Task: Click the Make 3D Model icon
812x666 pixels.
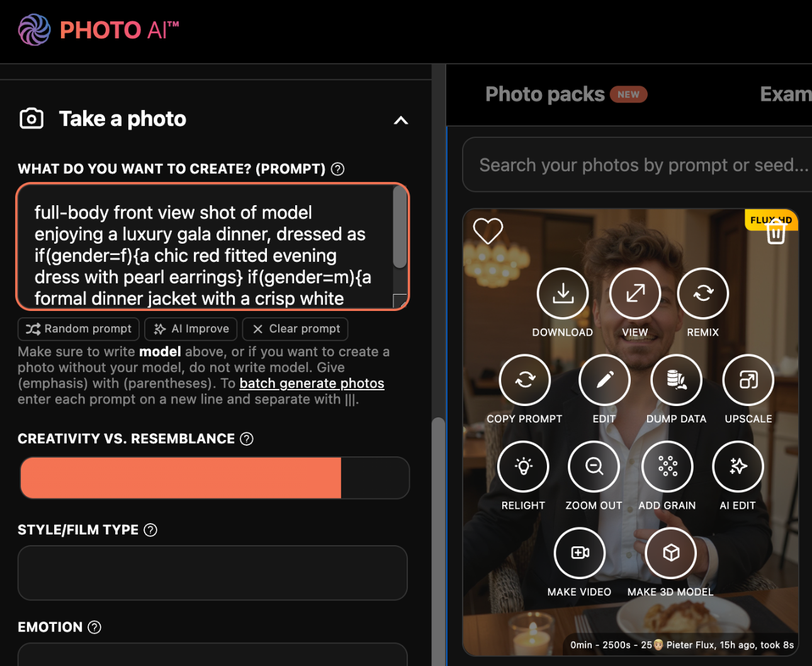Action: (671, 553)
